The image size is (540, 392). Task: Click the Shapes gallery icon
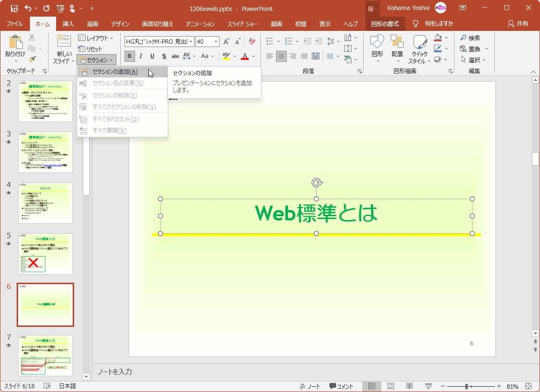[377, 42]
